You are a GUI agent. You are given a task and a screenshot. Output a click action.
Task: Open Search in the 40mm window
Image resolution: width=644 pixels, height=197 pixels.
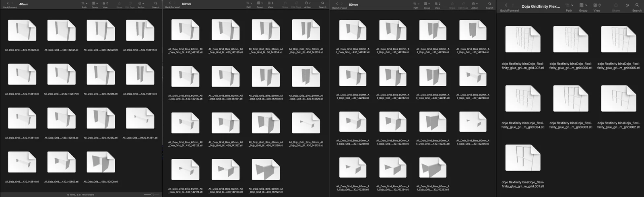155,4
